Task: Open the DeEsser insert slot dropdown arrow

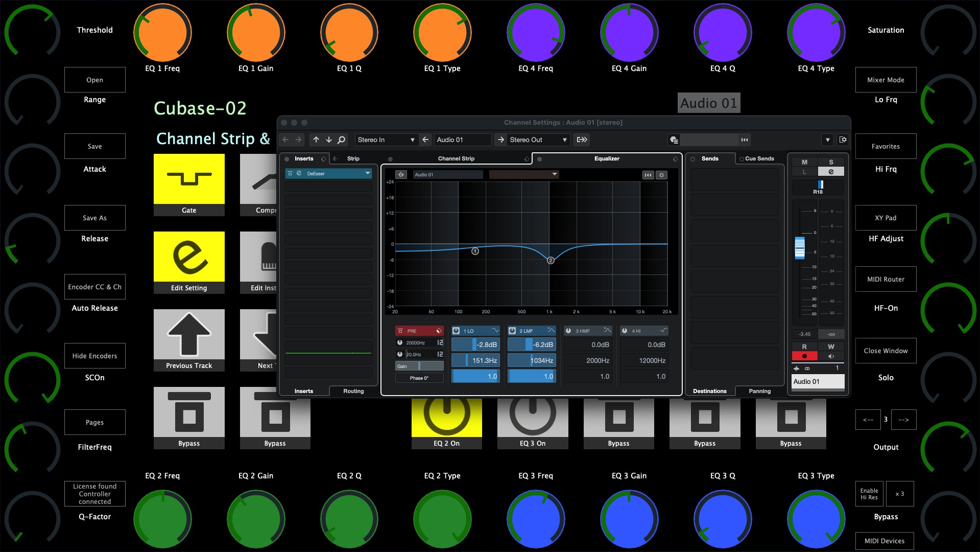Action: click(367, 173)
